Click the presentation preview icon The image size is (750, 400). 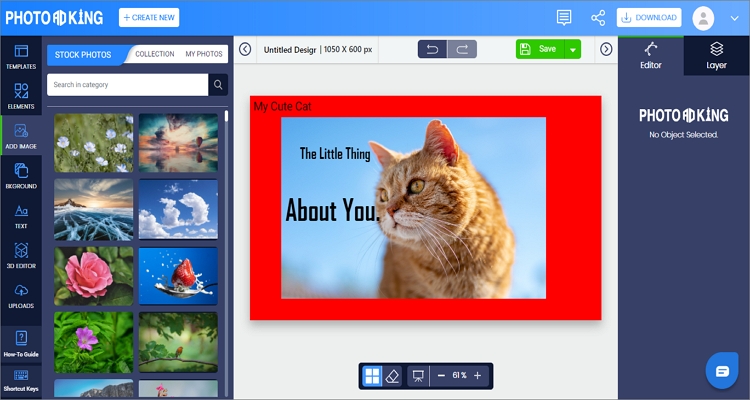418,376
